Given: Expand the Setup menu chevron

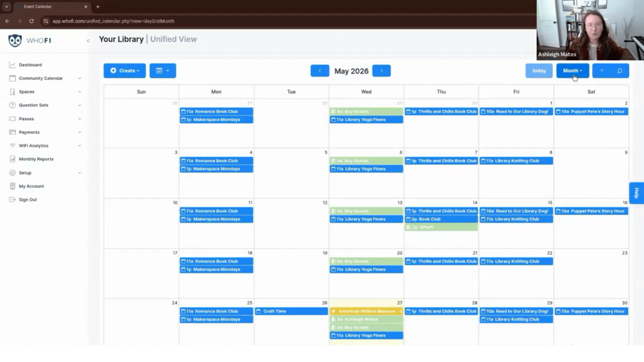Looking at the screenshot, I should pyautogui.click(x=79, y=173).
